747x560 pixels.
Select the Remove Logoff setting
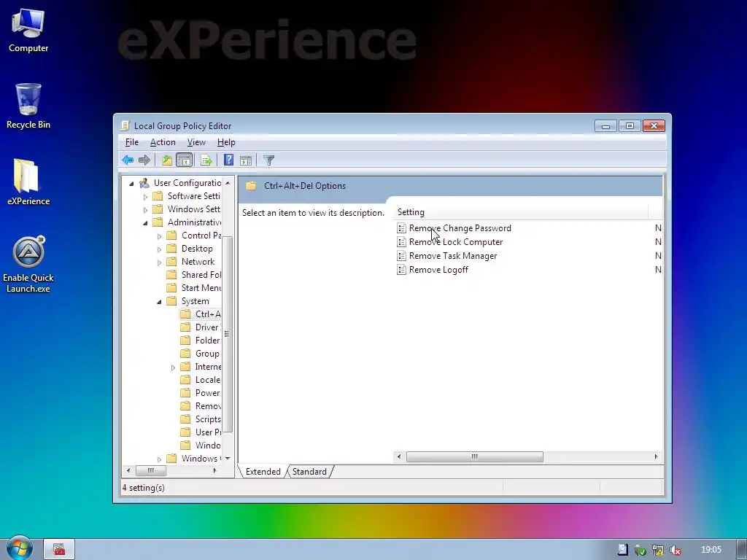coord(438,270)
